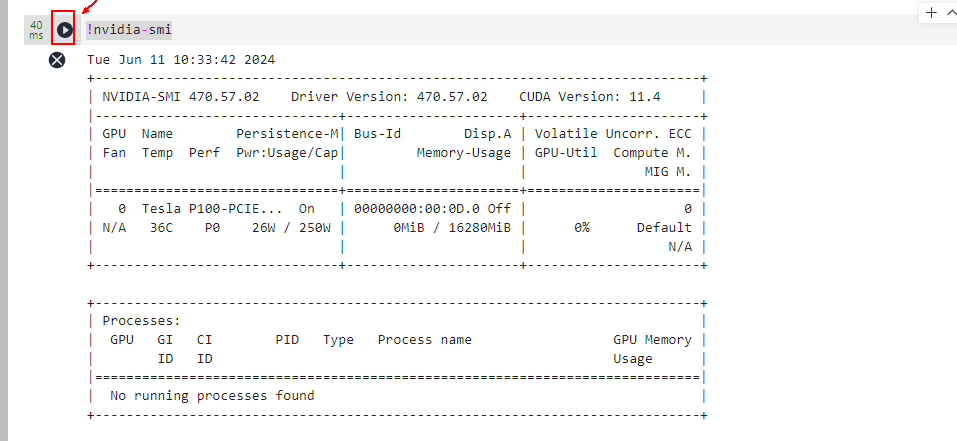Clear the cell output with X icon
This screenshot has height=441, width=957.
pyautogui.click(x=57, y=60)
